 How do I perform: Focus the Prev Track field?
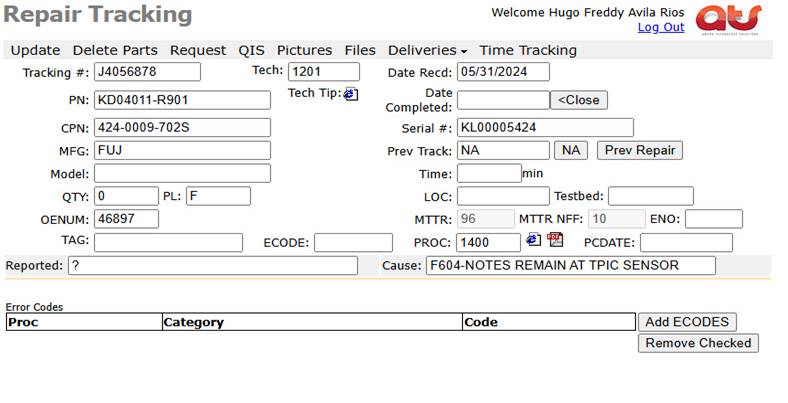(x=503, y=150)
